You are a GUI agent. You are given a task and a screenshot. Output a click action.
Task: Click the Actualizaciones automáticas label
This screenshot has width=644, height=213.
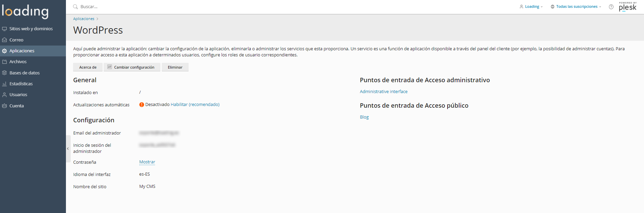(101, 105)
